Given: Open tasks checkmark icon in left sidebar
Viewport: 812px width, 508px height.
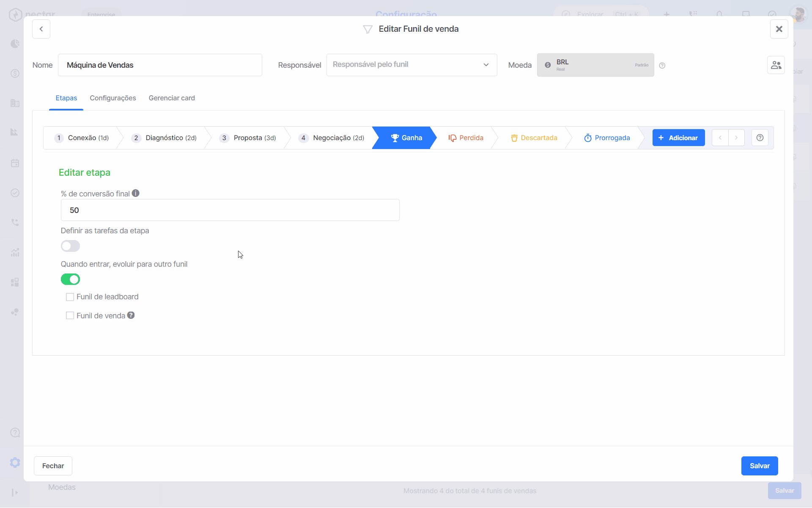Looking at the screenshot, I should 15,193.
